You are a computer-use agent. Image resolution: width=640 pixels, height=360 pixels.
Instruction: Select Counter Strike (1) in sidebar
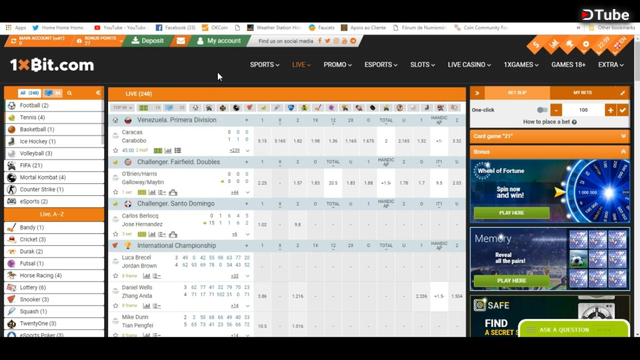pos(54,189)
